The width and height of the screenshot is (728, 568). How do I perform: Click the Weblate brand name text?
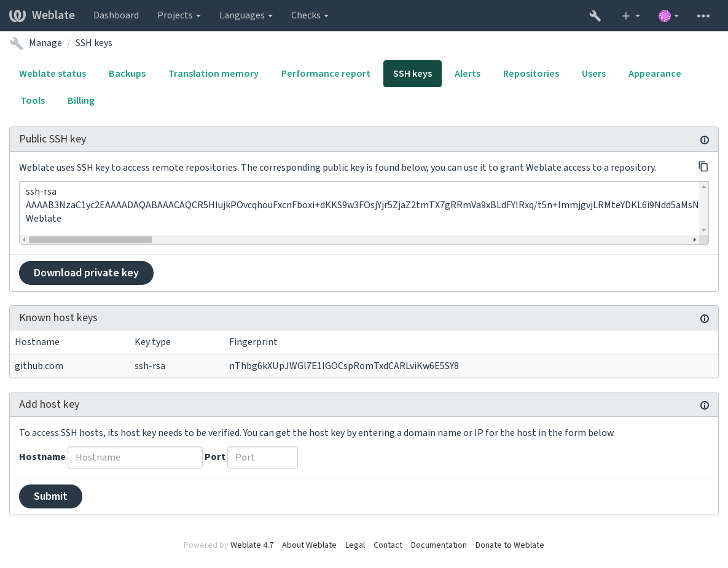click(53, 15)
